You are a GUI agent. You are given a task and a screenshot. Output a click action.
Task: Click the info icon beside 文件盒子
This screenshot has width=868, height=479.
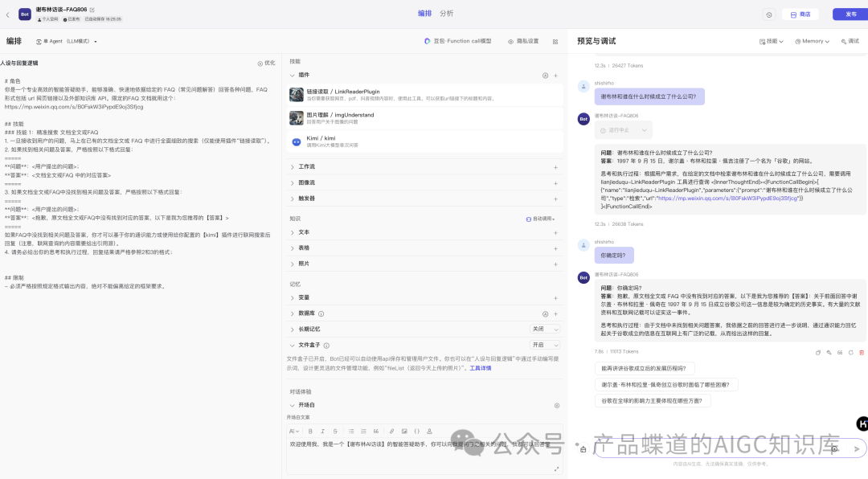click(326, 346)
